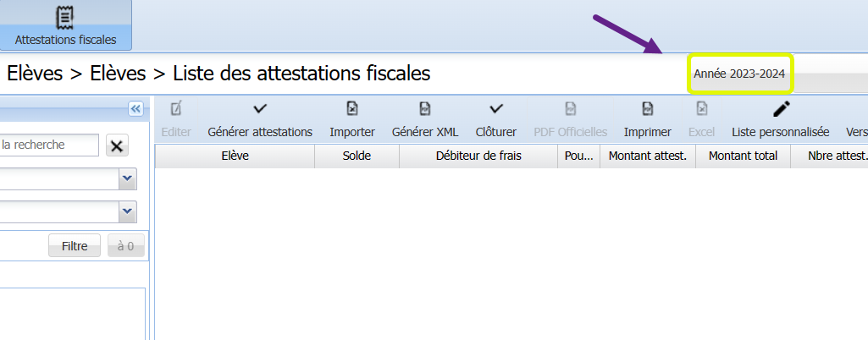The height and width of the screenshot is (340, 868).
Task: Click the Importer file icon
Action: [x=352, y=109]
